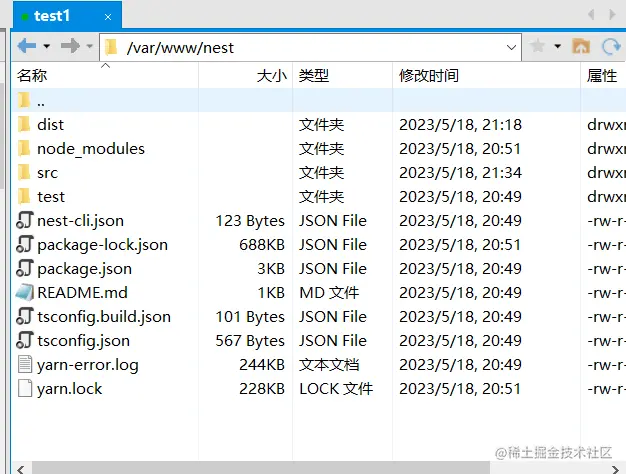
Task: Select the yarn-error.log file name
Action: pyautogui.click(x=88, y=365)
